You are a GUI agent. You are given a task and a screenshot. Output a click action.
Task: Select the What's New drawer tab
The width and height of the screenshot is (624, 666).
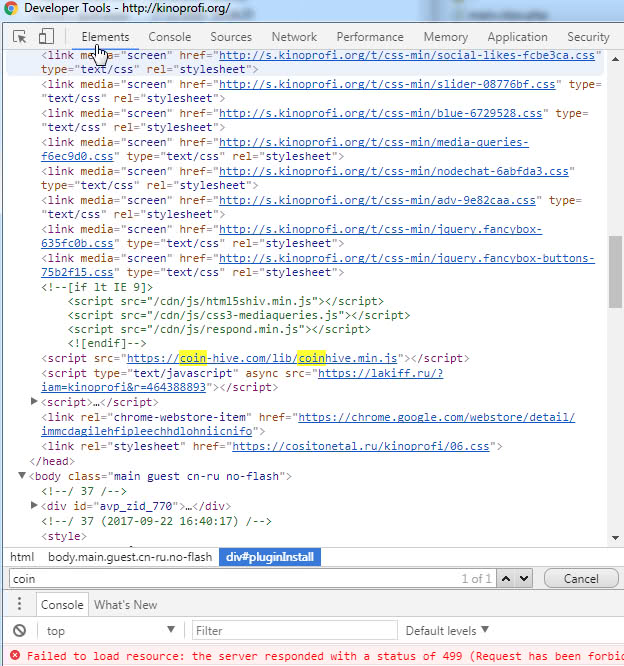[x=125, y=604]
